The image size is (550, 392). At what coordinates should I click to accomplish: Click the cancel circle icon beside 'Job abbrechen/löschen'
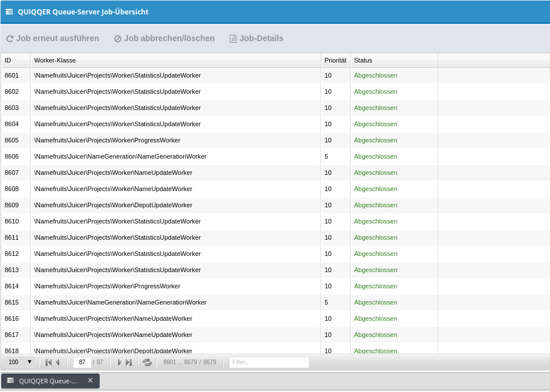point(118,38)
